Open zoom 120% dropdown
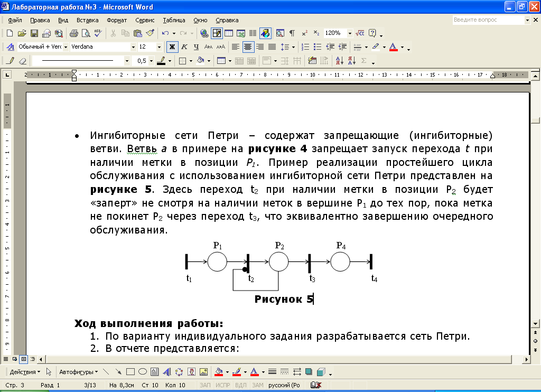The image size is (541, 392). [350, 33]
